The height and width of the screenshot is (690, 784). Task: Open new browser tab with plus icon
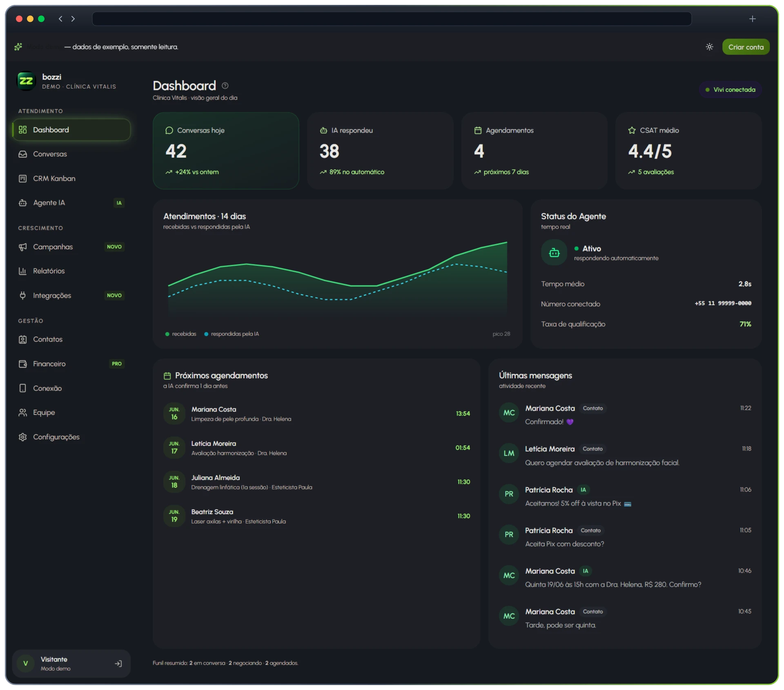(752, 19)
